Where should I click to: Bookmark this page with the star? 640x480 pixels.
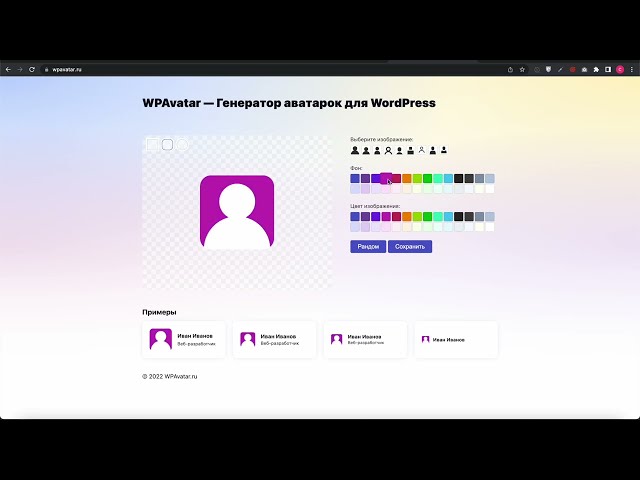tap(522, 70)
